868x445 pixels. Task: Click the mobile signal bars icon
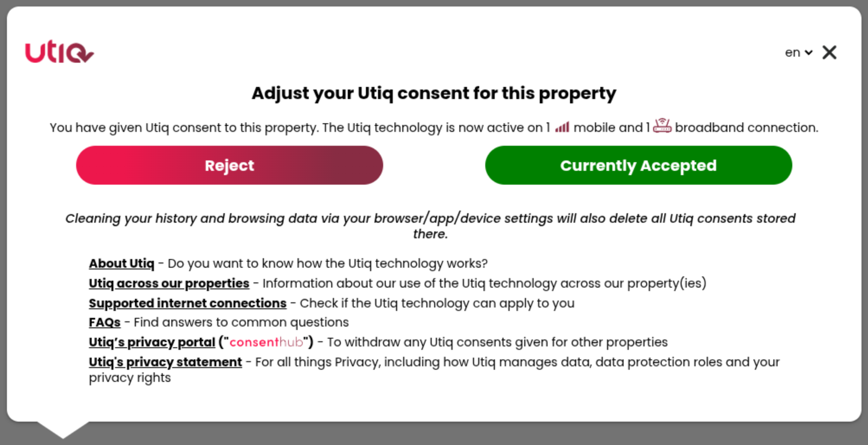click(x=562, y=127)
